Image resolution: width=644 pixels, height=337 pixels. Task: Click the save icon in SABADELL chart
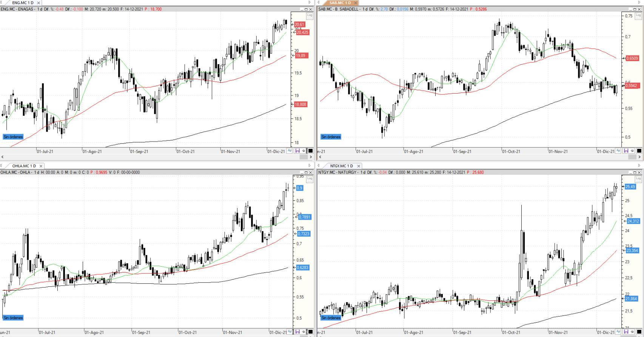pos(626,151)
